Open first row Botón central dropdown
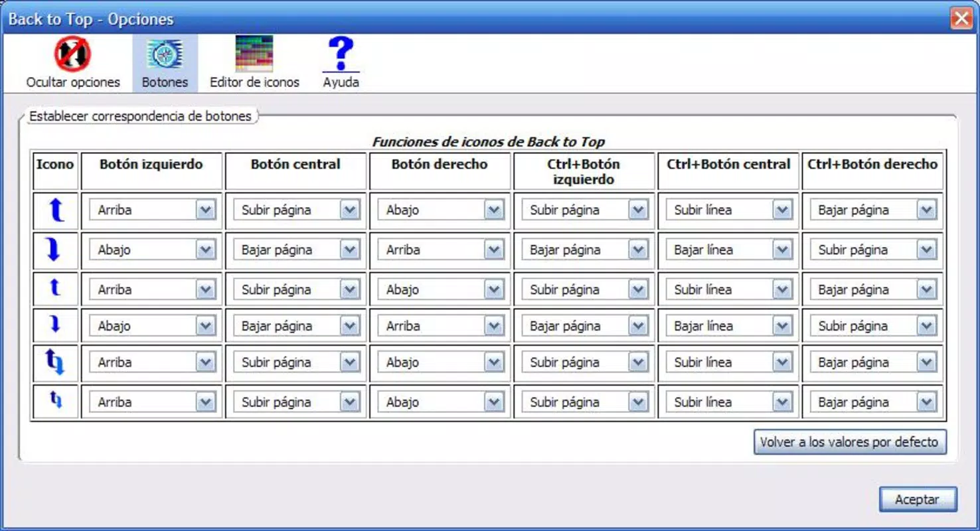 click(x=296, y=210)
